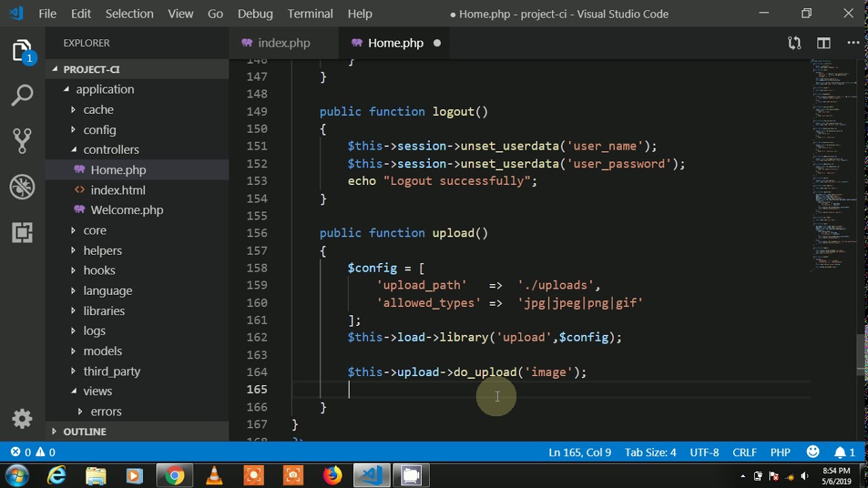The height and width of the screenshot is (488, 868).
Task: Open notifications bell in status bar
Action: [x=845, y=452]
